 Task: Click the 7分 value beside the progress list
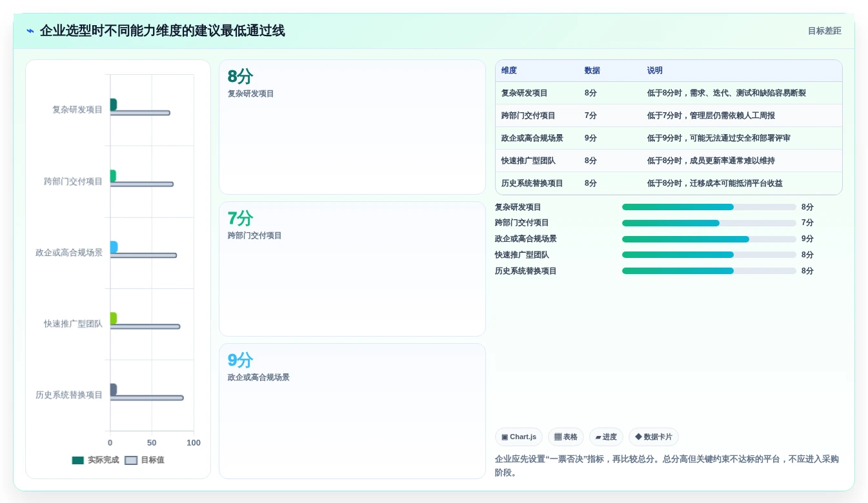[807, 223]
